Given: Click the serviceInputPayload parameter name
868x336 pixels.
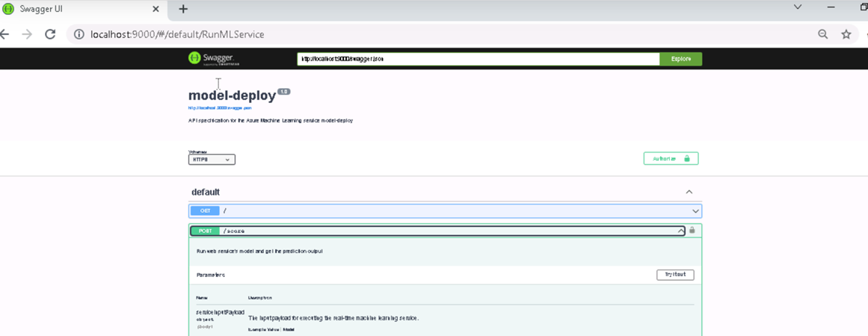Looking at the screenshot, I should [x=221, y=312].
